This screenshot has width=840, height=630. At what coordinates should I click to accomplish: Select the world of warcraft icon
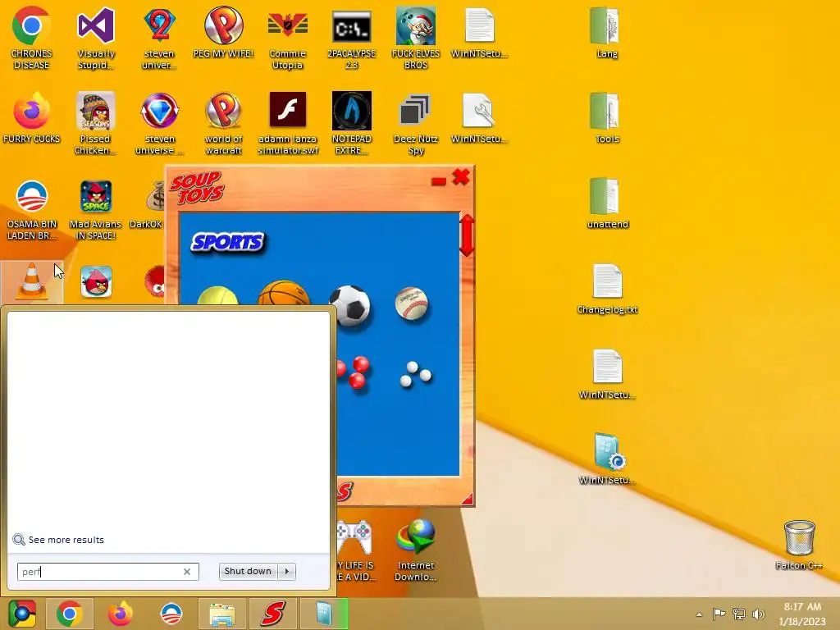(x=223, y=123)
